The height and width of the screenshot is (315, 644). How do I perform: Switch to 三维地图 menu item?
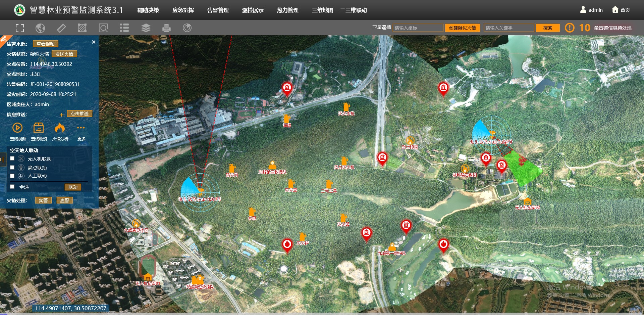pyautogui.click(x=322, y=10)
